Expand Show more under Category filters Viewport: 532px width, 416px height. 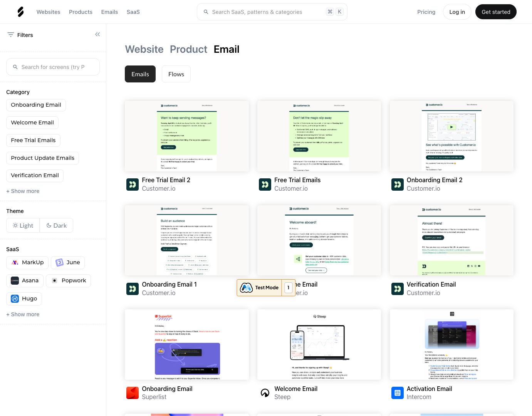click(23, 191)
